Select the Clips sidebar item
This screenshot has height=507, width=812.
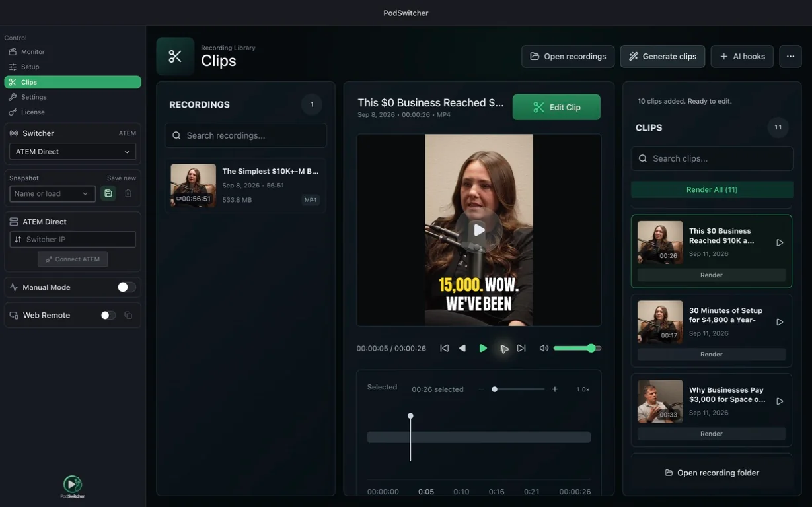pyautogui.click(x=72, y=82)
